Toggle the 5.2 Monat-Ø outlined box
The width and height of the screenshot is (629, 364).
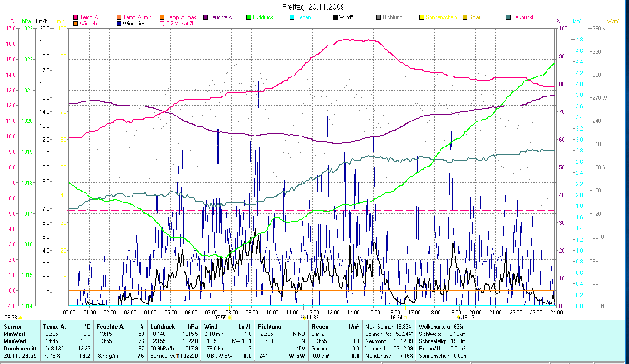pyautogui.click(x=162, y=24)
